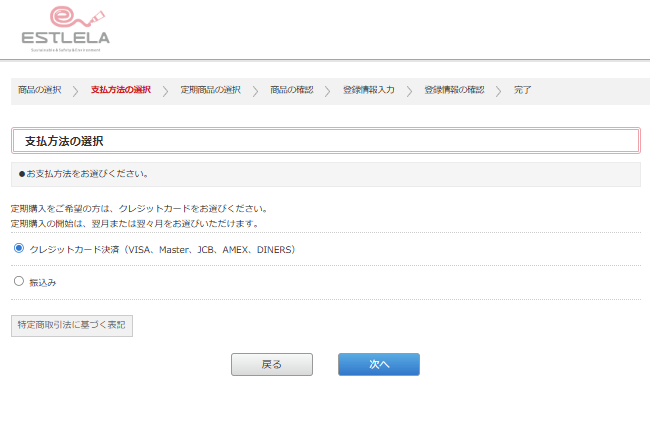Click the 登録情報の確認 step
Image resolution: width=650 pixels, height=431 pixels.
point(454,90)
